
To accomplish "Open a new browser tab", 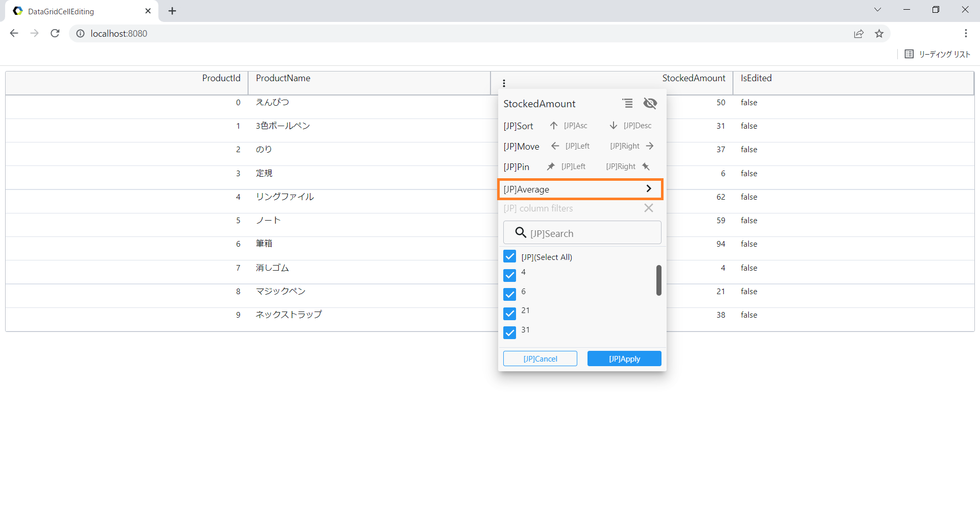I will (173, 11).
